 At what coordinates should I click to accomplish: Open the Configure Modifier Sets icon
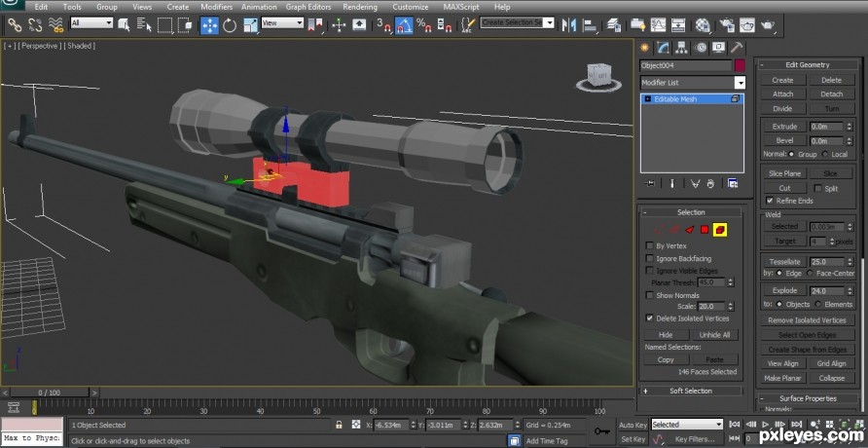tap(733, 184)
